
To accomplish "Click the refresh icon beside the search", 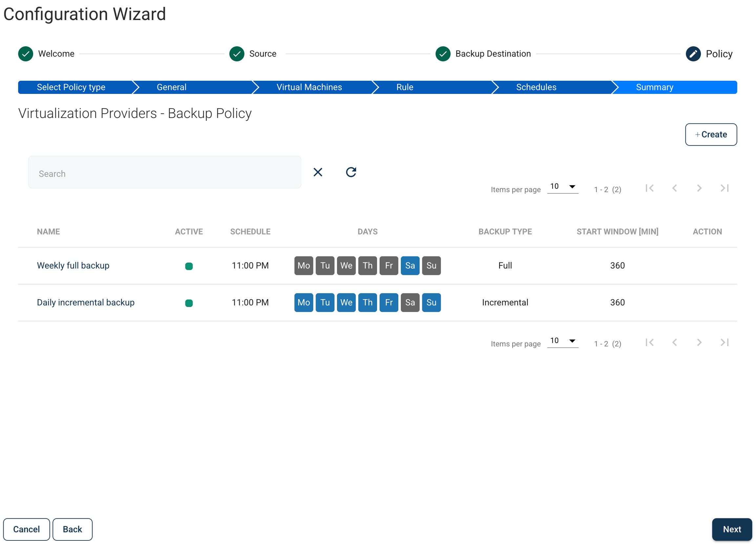I will (x=351, y=172).
